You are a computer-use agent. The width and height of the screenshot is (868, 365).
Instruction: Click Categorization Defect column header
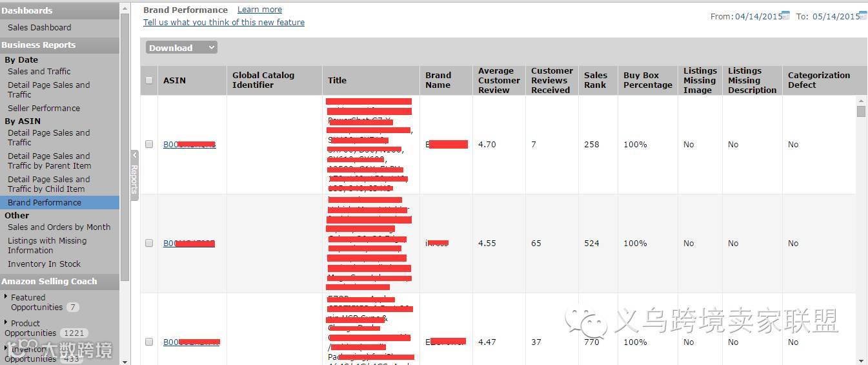[x=819, y=80]
